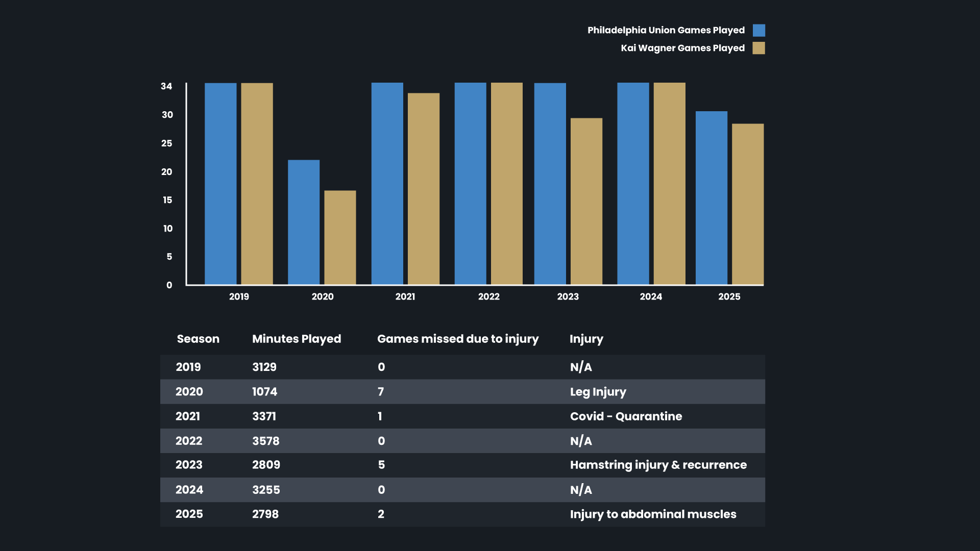Click the 2019 x-axis year label
Image resolution: width=980 pixels, height=551 pixels.
click(239, 296)
